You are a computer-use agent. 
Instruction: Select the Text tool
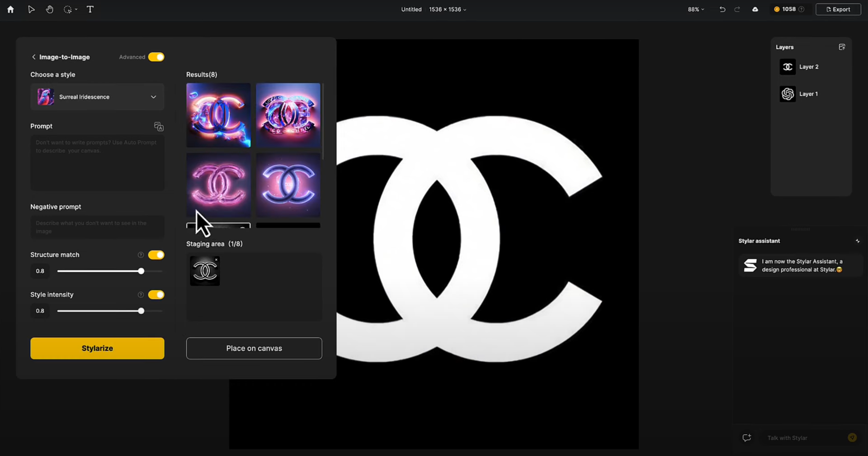(90, 9)
